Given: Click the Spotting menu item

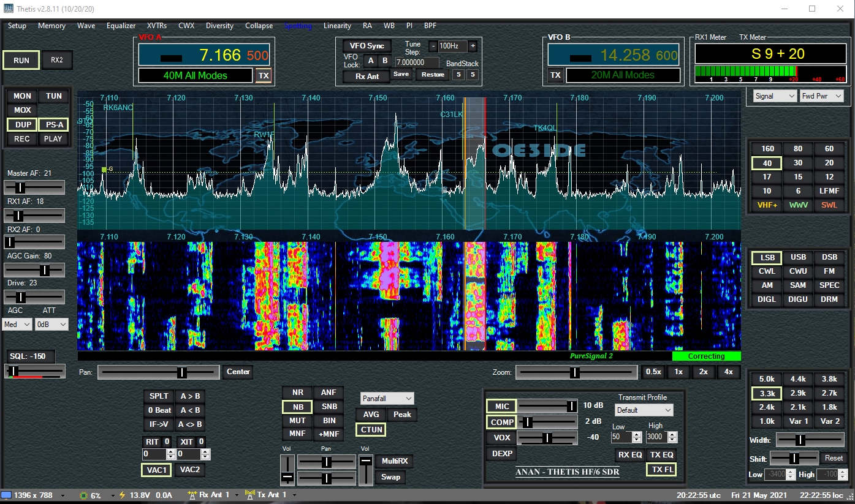Looking at the screenshot, I should coord(298,26).
